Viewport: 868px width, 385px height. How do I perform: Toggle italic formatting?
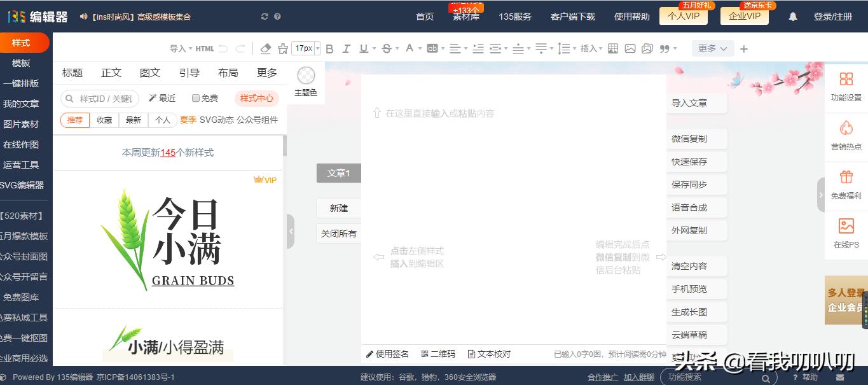[347, 48]
